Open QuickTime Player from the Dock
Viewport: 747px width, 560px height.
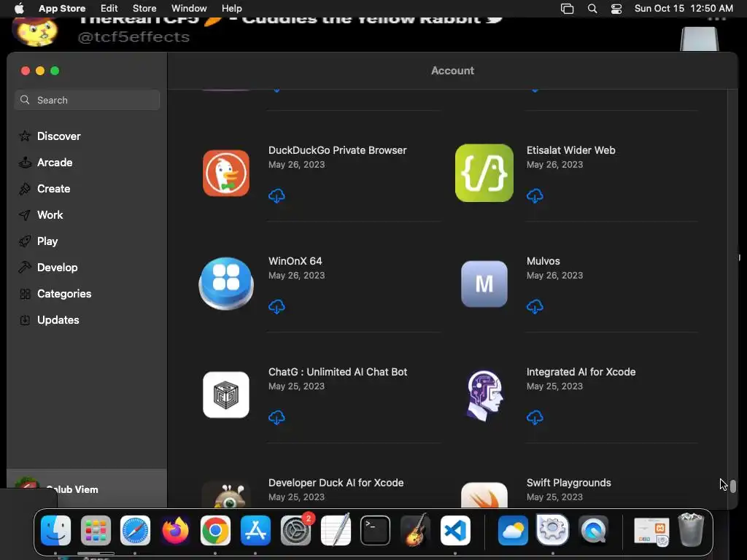(x=593, y=530)
